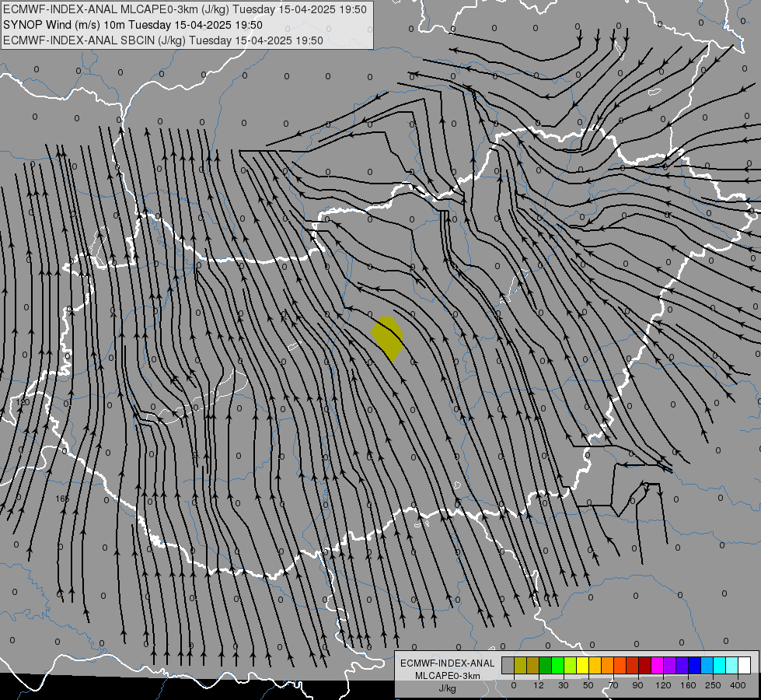761x700 pixels.
Task: Select the bright green legend swatch
Action: (x=557, y=665)
